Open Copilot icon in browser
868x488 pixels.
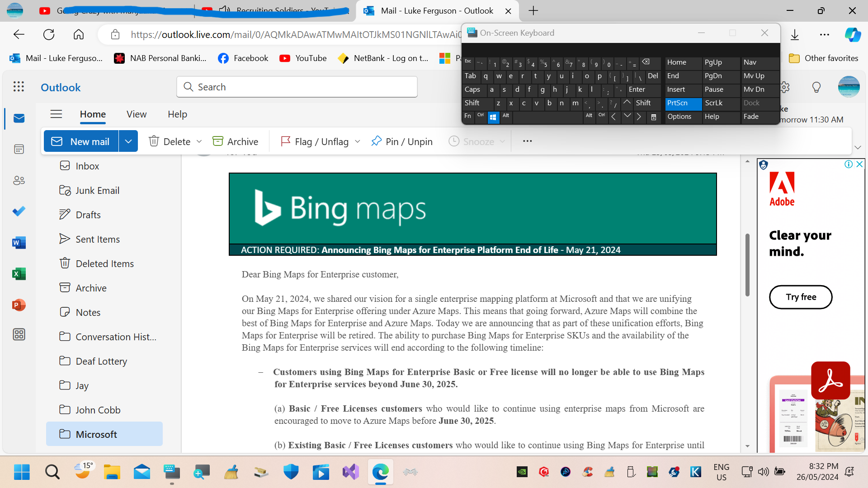(x=853, y=34)
